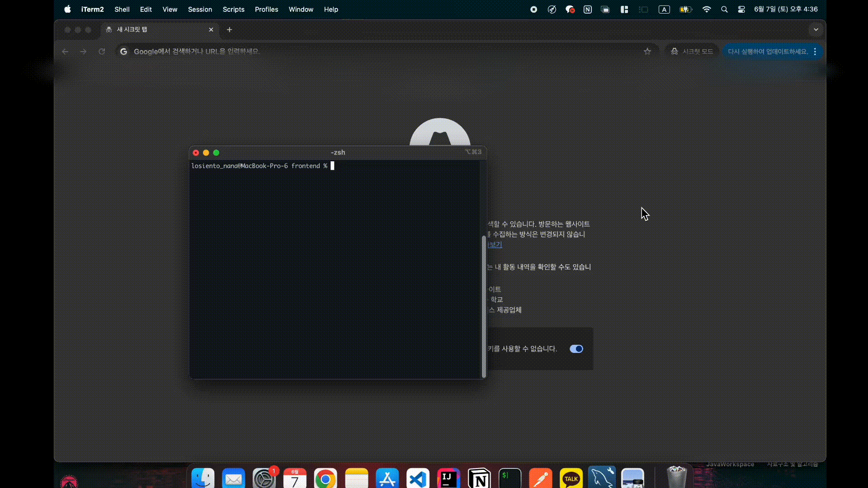Click the bookmark star in address bar
Viewport: 868px width, 488px height.
pyautogui.click(x=647, y=52)
